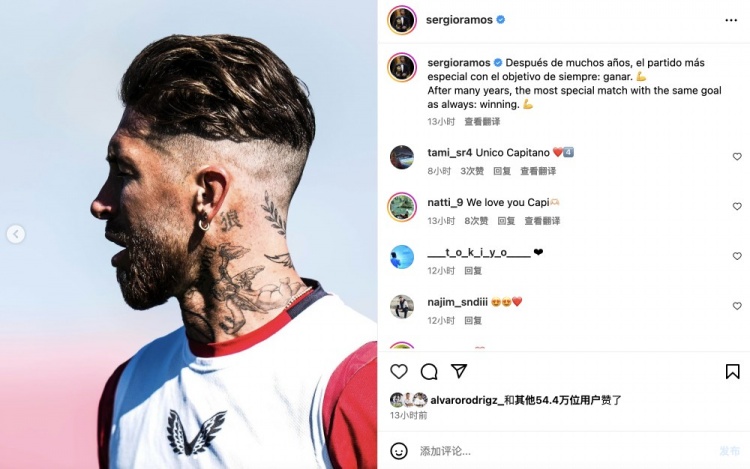The height and width of the screenshot is (469, 750).
Task: Open tami_sr4 avatar thumbnail
Action: pyautogui.click(x=402, y=157)
